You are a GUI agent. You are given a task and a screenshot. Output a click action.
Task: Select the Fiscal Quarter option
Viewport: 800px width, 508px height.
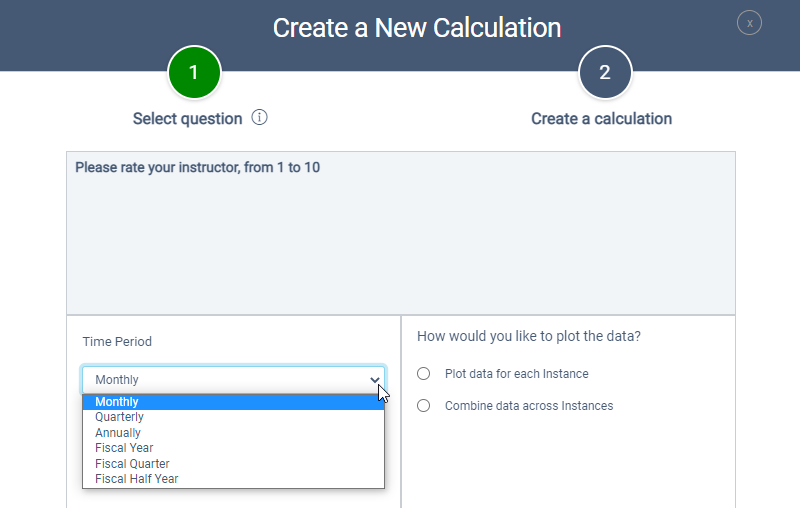pos(132,464)
